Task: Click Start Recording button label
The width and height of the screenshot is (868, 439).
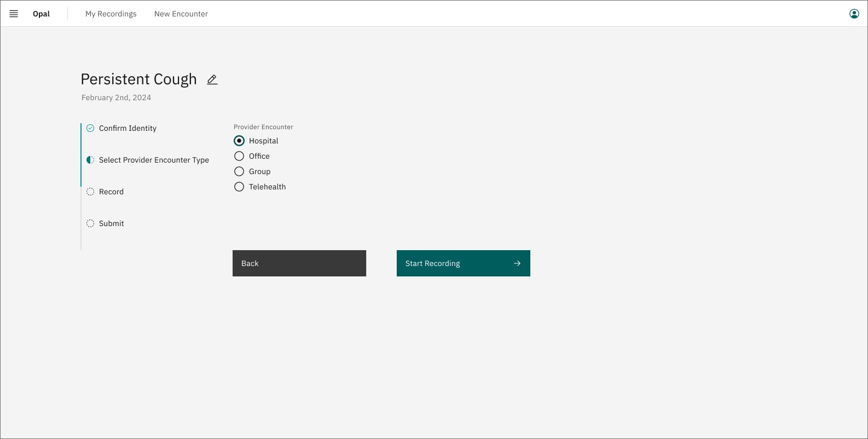Action: [x=432, y=263]
